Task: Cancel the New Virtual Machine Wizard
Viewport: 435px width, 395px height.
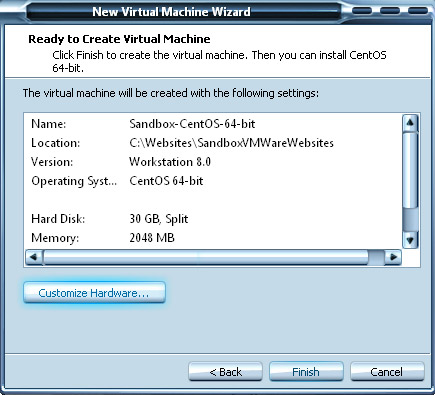Action: [x=387, y=371]
